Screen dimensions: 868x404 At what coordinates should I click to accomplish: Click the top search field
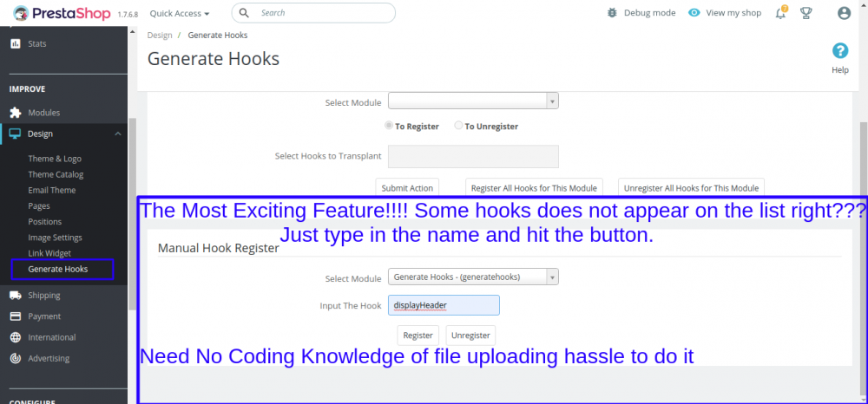313,13
